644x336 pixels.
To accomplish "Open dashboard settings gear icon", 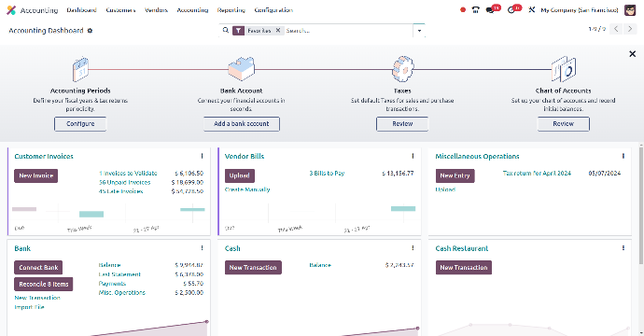I will [x=90, y=31].
